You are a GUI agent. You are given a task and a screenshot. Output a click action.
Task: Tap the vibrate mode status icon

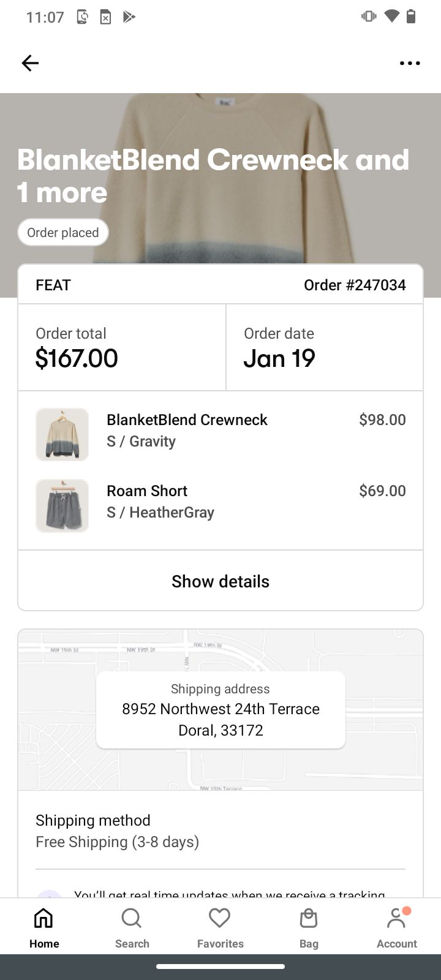pyautogui.click(x=369, y=17)
